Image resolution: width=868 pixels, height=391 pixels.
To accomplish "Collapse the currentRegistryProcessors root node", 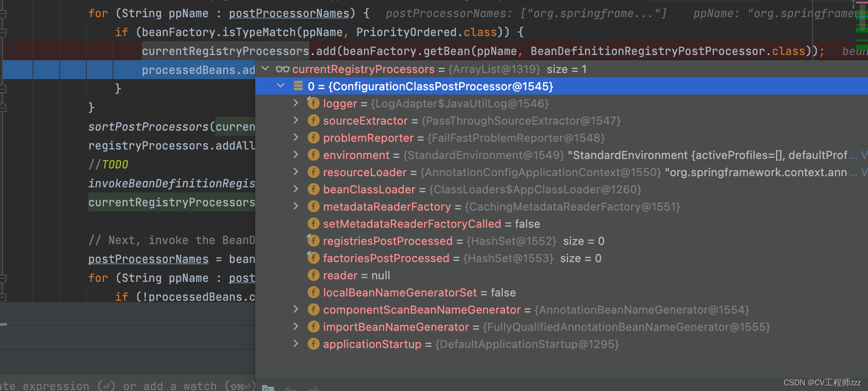I will coord(266,68).
